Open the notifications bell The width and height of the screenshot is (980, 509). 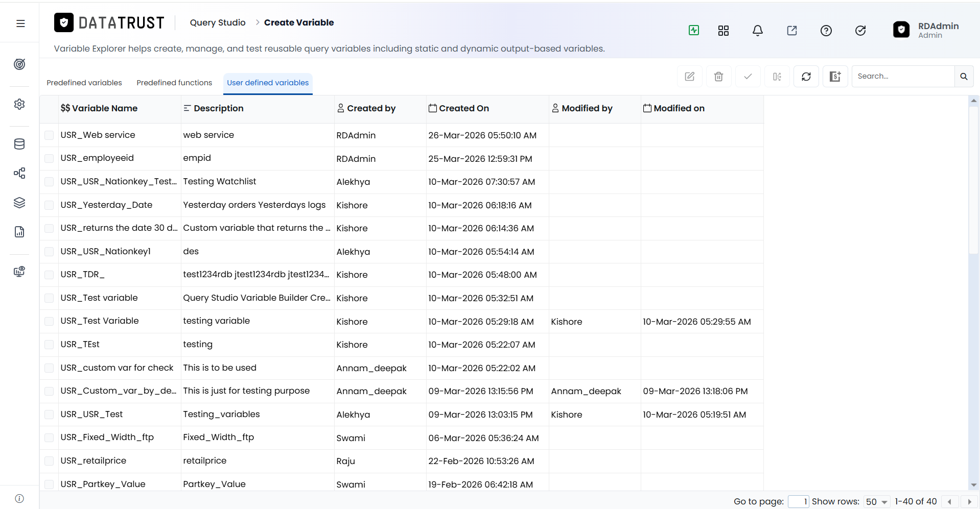coord(758,31)
